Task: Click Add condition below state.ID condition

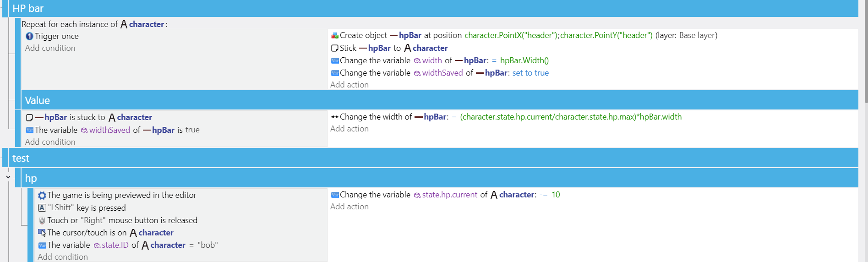Action: pos(63,257)
